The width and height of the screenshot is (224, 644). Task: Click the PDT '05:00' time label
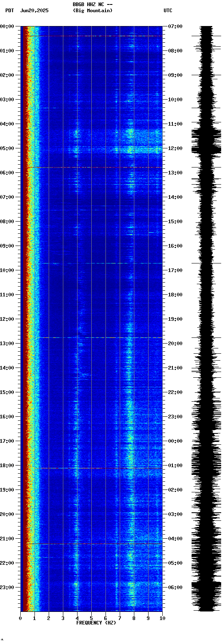(x=7, y=148)
